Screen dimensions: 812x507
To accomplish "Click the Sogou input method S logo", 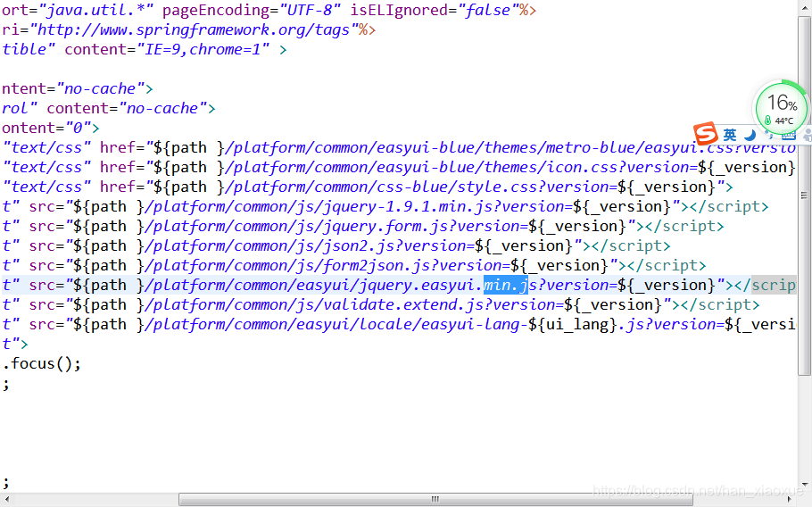I will (706, 134).
